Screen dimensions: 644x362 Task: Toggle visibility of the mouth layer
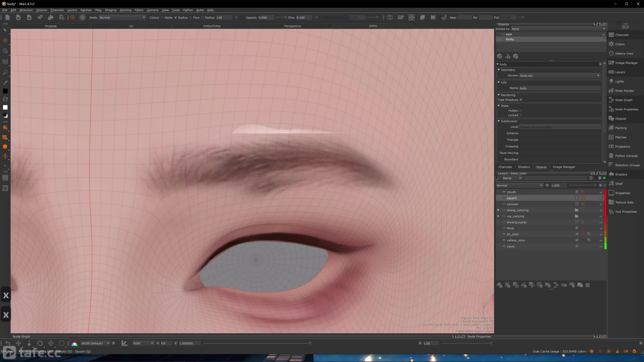click(504, 192)
